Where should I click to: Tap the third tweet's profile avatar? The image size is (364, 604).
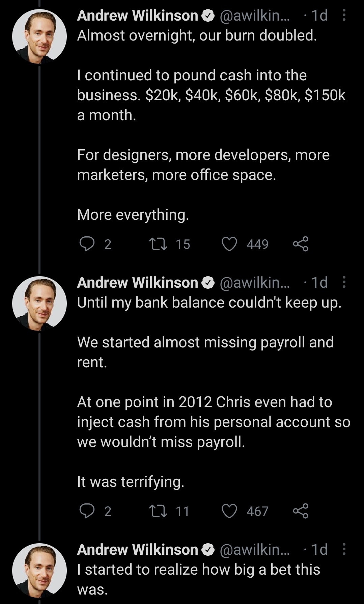click(39, 571)
